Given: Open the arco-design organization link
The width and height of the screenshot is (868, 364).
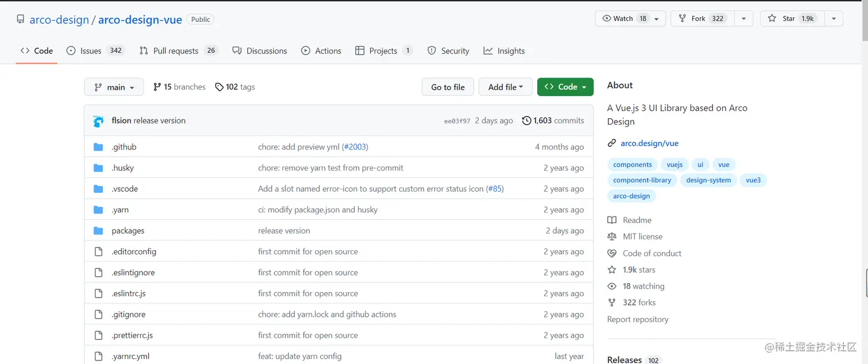Looking at the screenshot, I should pos(59,20).
